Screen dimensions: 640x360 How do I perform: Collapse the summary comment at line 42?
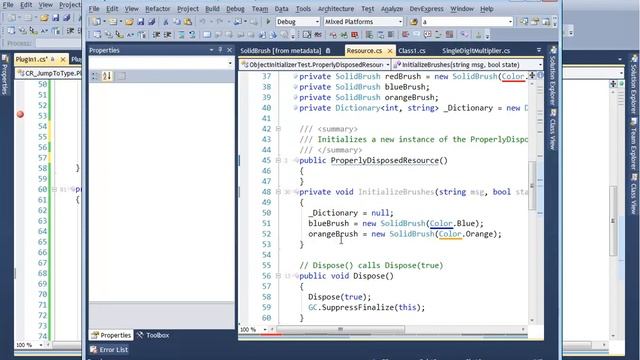point(278,129)
